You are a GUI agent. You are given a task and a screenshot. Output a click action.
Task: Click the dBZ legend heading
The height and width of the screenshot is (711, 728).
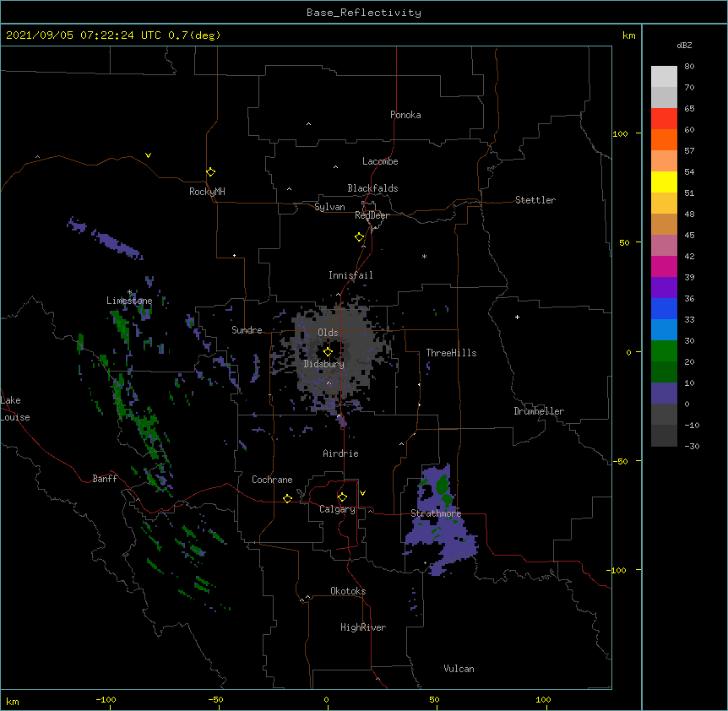tap(684, 45)
